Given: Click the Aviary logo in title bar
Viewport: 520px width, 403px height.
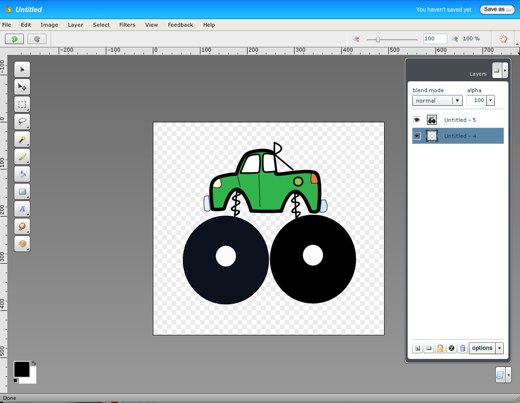Looking at the screenshot, I should (x=8, y=10).
